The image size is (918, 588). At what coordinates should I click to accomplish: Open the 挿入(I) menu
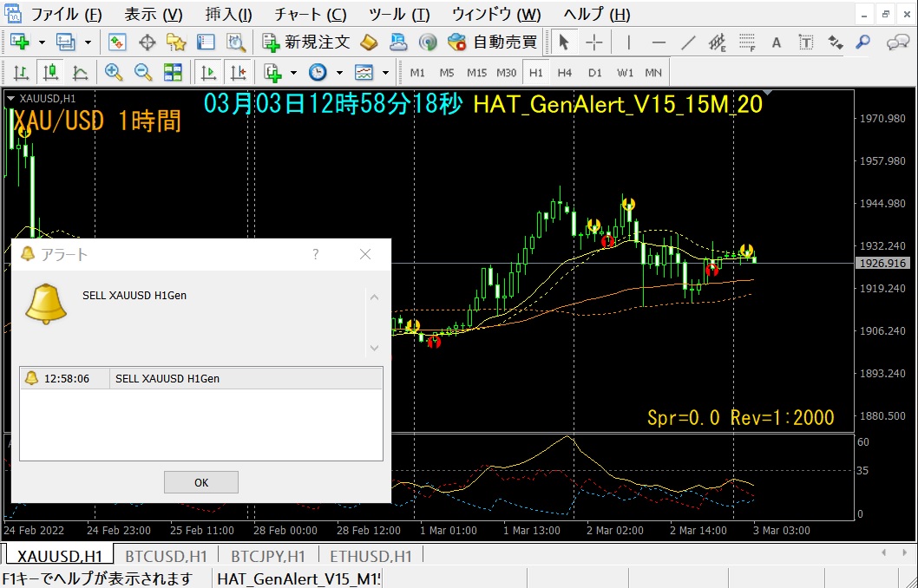coord(229,14)
